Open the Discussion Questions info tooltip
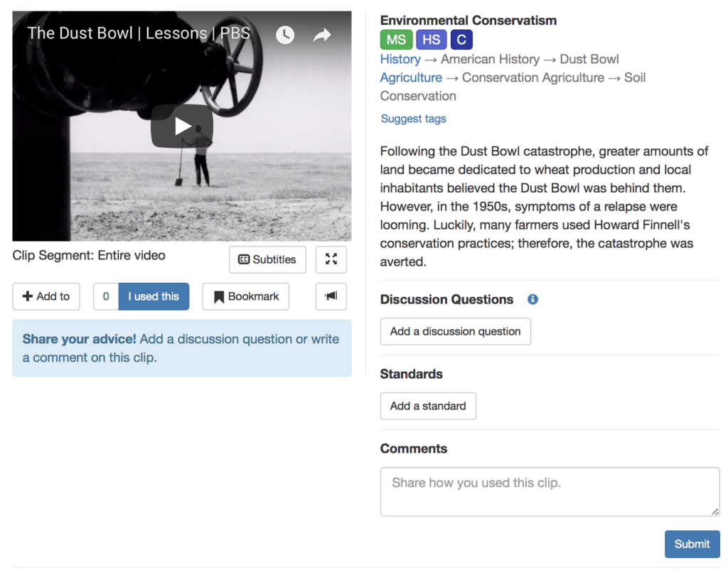The width and height of the screenshot is (728, 570). [x=532, y=299]
